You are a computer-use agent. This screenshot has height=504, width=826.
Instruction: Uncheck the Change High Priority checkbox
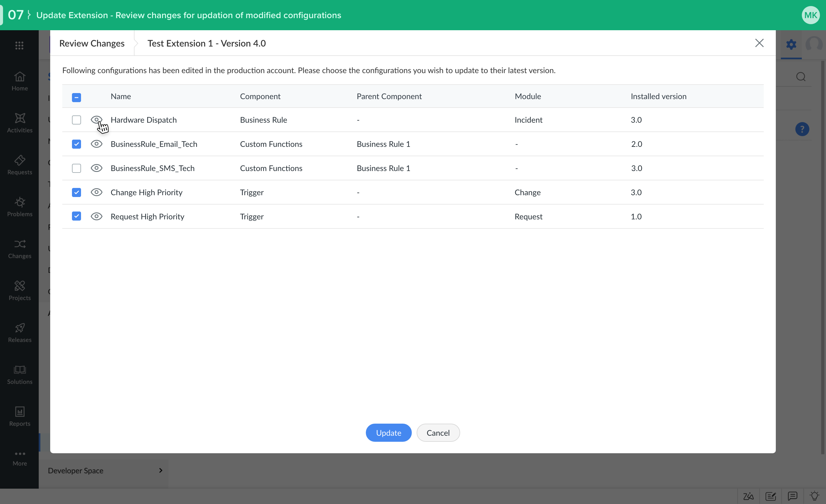coord(76,192)
